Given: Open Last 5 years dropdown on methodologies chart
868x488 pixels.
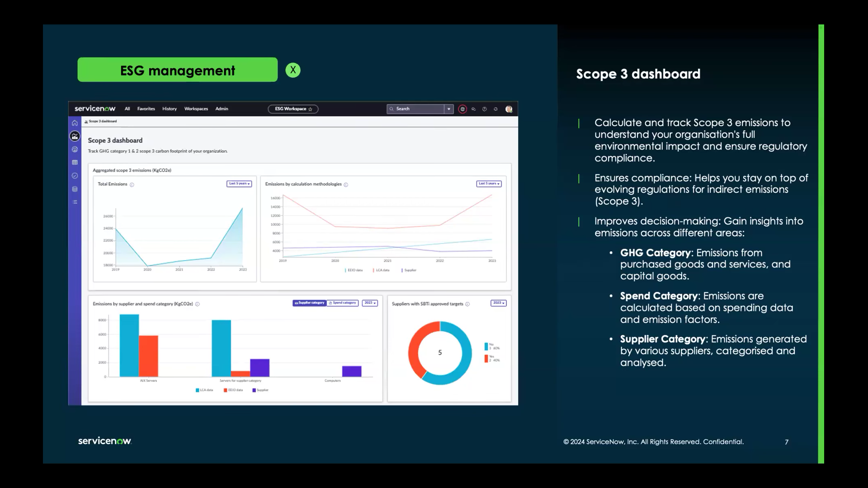Looking at the screenshot, I should click(x=489, y=183).
